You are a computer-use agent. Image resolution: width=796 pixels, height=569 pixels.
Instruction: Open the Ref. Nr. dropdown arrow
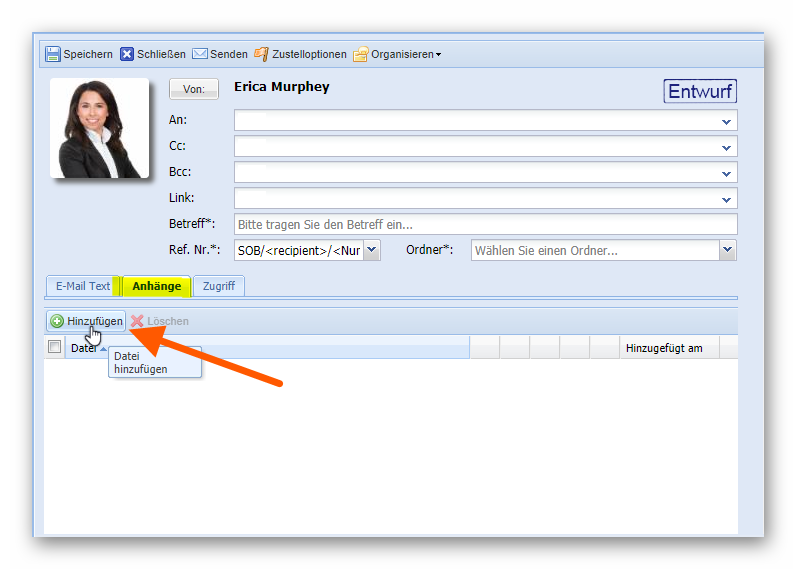(x=371, y=250)
